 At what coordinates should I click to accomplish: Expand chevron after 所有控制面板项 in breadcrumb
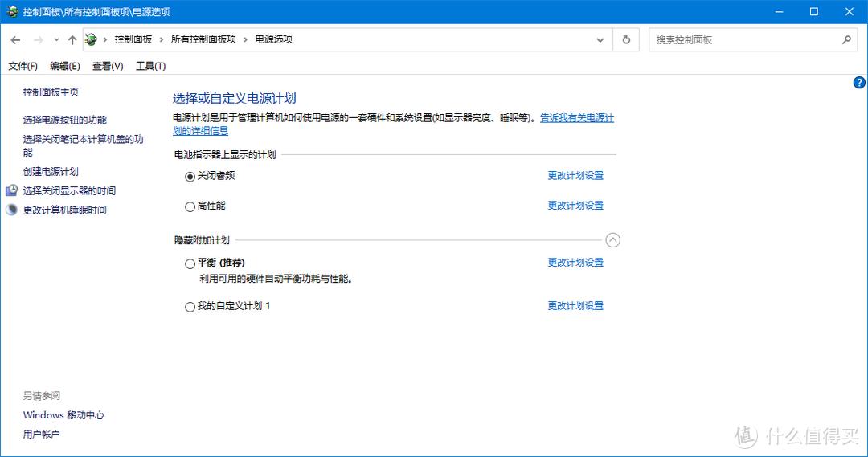[x=246, y=39]
